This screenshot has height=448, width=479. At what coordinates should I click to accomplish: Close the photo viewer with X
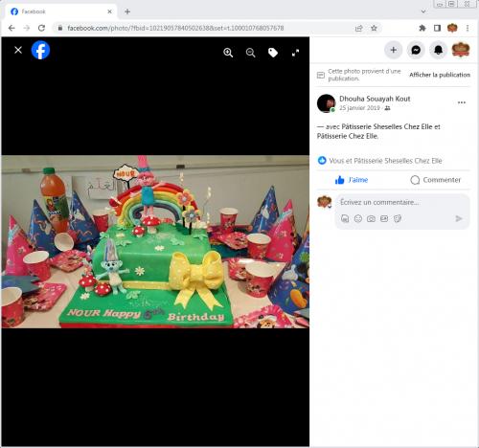pyautogui.click(x=18, y=50)
